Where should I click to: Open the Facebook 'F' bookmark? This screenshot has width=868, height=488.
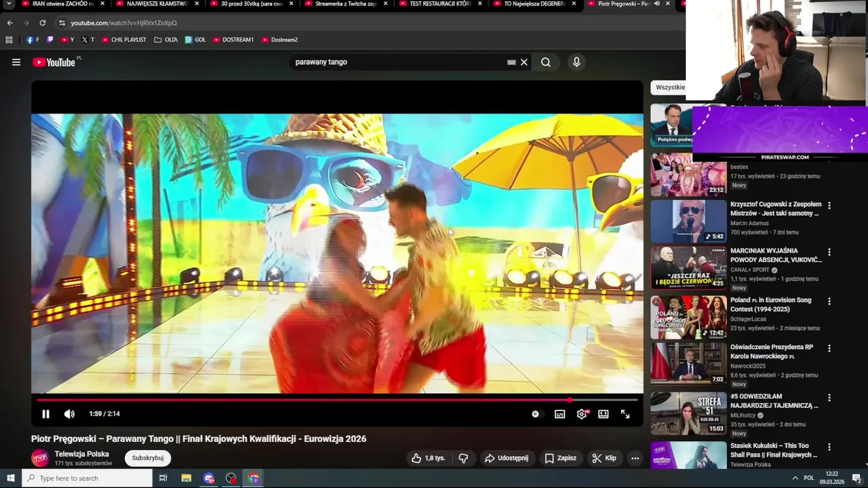pyautogui.click(x=33, y=40)
